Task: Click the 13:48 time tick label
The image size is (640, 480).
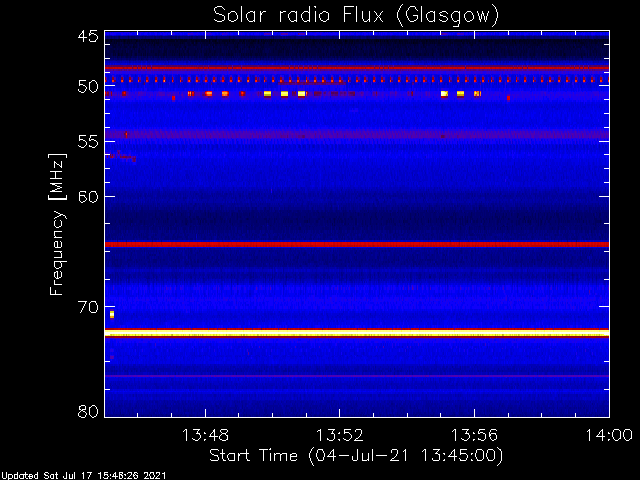Action: tap(205, 435)
